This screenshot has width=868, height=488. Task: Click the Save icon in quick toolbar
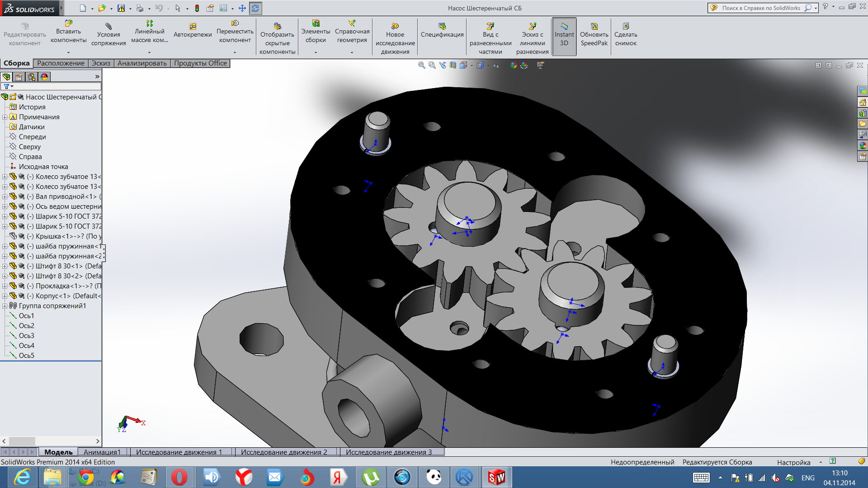pos(121,8)
